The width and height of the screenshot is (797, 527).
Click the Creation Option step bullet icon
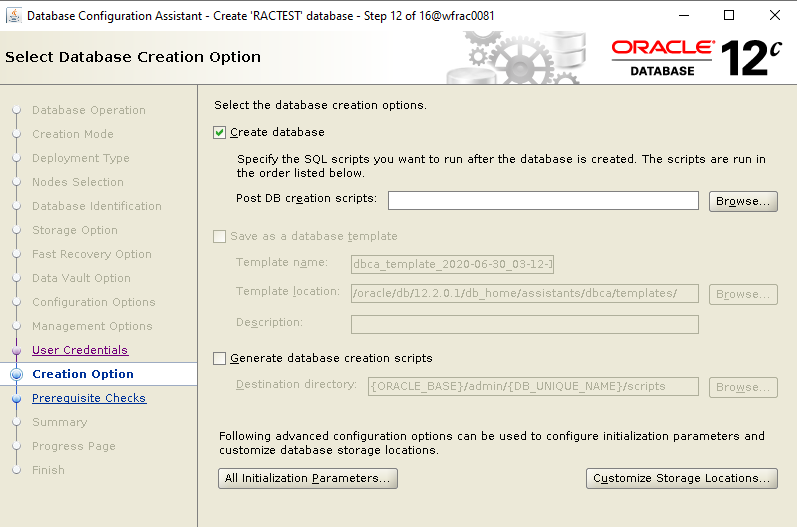coord(16,374)
